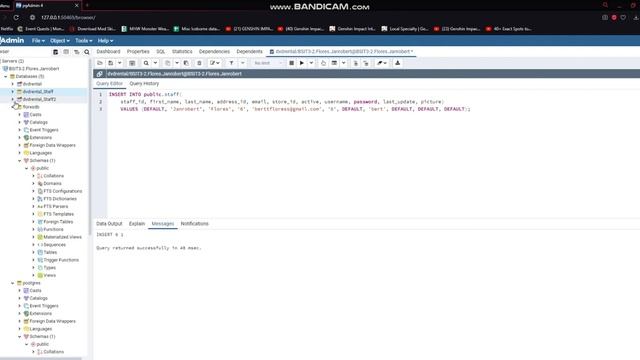Select dvdrental_Staff database in tree
Image resolution: width=640 pixels, height=360 pixels.
coord(38,92)
